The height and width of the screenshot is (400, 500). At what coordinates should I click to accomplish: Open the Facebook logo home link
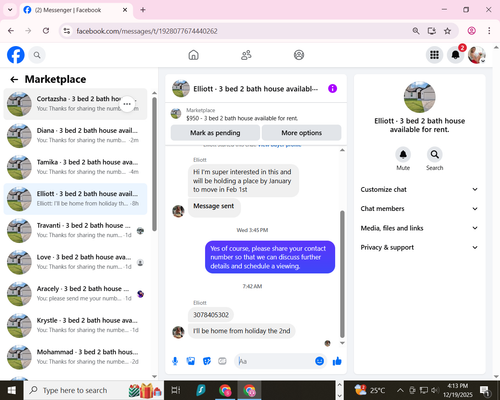pyautogui.click(x=16, y=55)
